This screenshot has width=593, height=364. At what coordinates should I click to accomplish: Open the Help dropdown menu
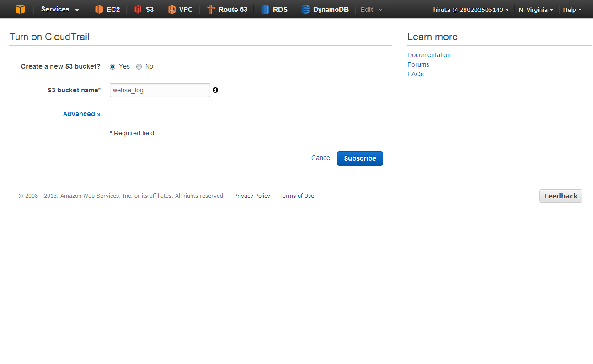(572, 10)
